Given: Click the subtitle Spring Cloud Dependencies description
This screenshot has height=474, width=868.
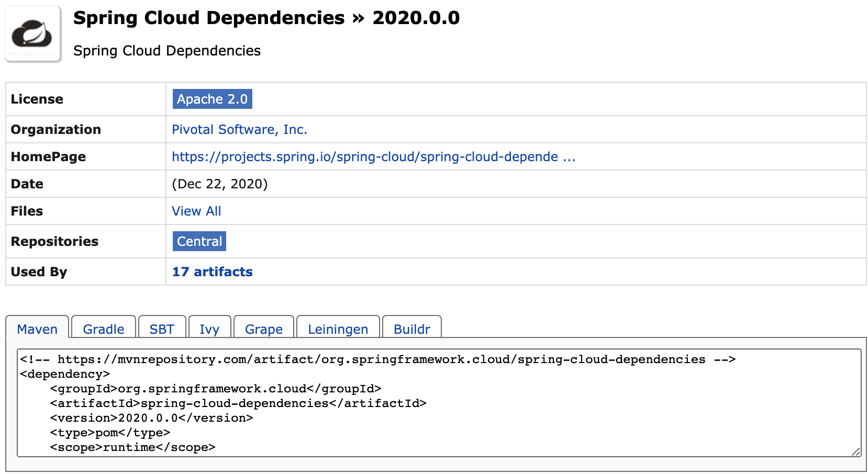Looking at the screenshot, I should click(167, 51).
